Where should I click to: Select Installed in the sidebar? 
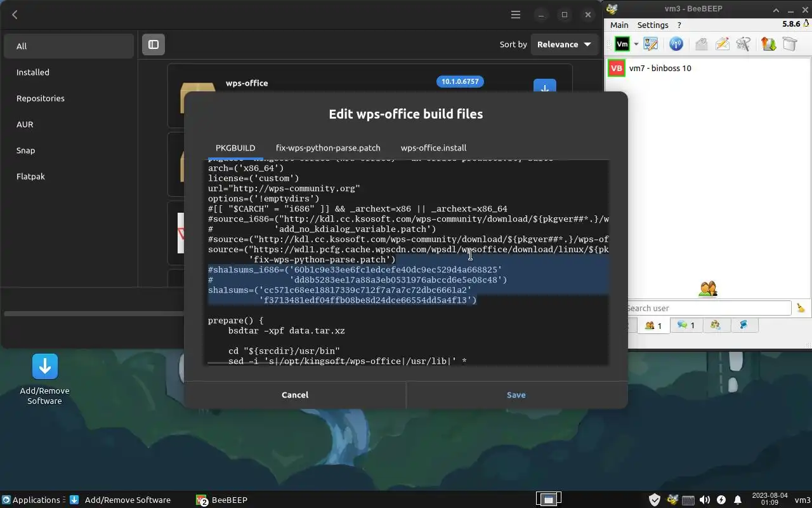(x=69, y=72)
